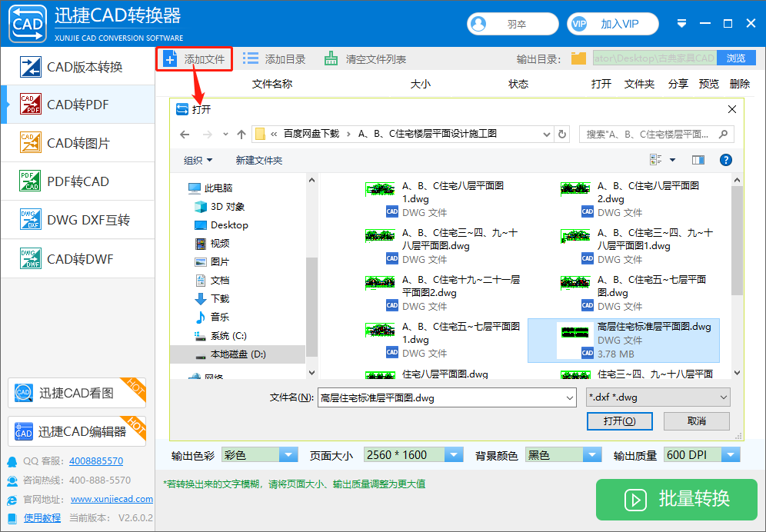This screenshot has width=766, height=532.
Task: Open the 使用教程 tutorial link
Action: click(x=42, y=518)
